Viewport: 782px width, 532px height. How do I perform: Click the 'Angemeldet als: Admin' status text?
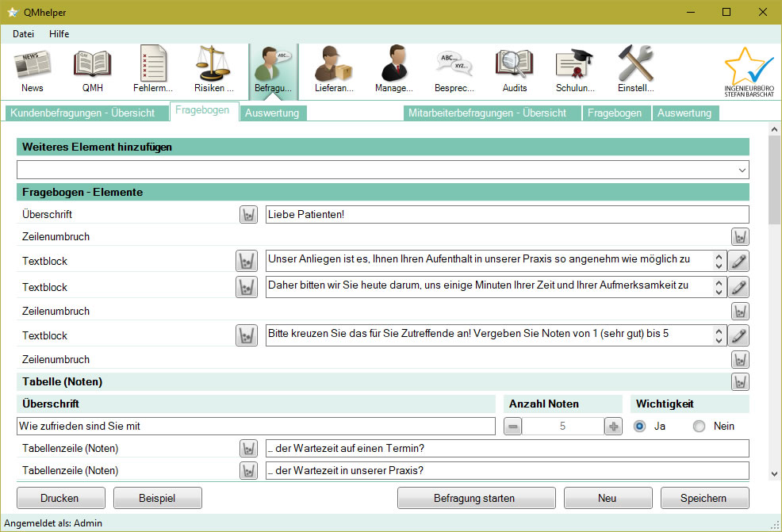coord(53,523)
